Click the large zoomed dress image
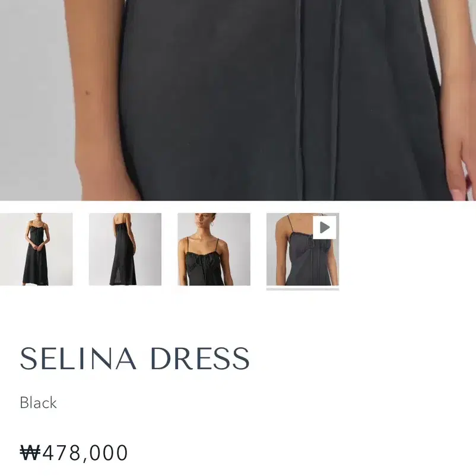The image size is (476, 476). pyautogui.click(x=238, y=100)
